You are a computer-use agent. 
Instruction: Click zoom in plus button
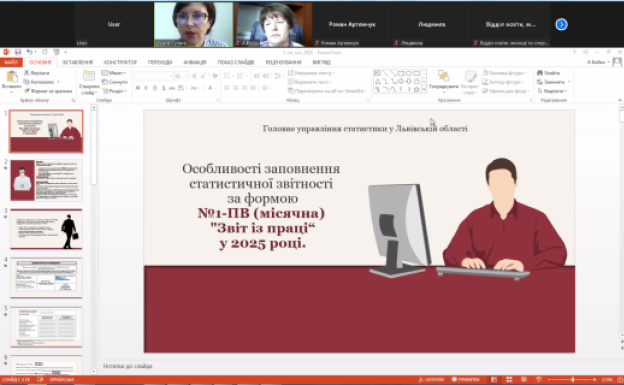pos(594,379)
